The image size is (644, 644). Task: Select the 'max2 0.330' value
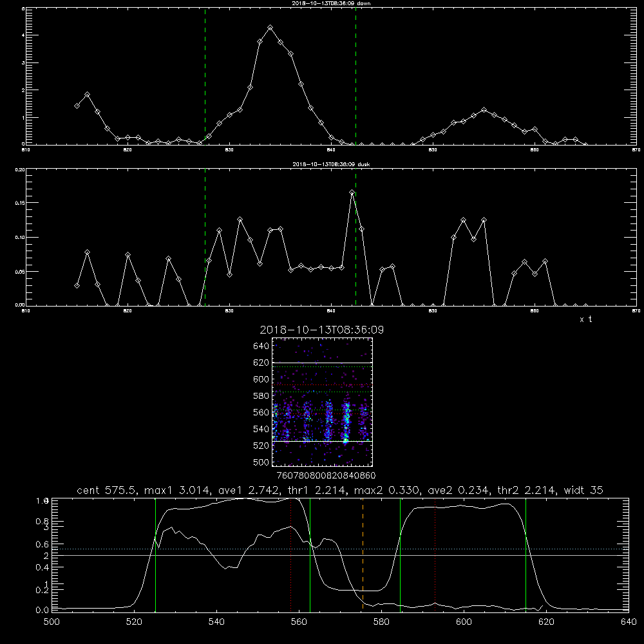click(x=388, y=490)
